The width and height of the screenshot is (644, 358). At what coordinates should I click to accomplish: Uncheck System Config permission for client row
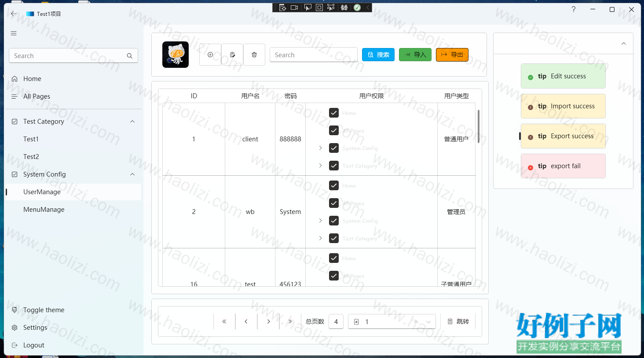point(334,148)
